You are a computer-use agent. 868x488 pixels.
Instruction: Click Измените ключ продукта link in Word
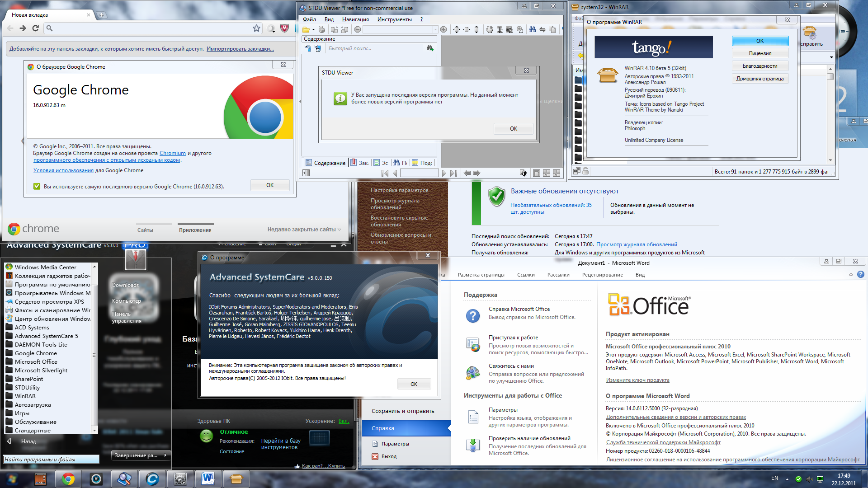click(637, 380)
